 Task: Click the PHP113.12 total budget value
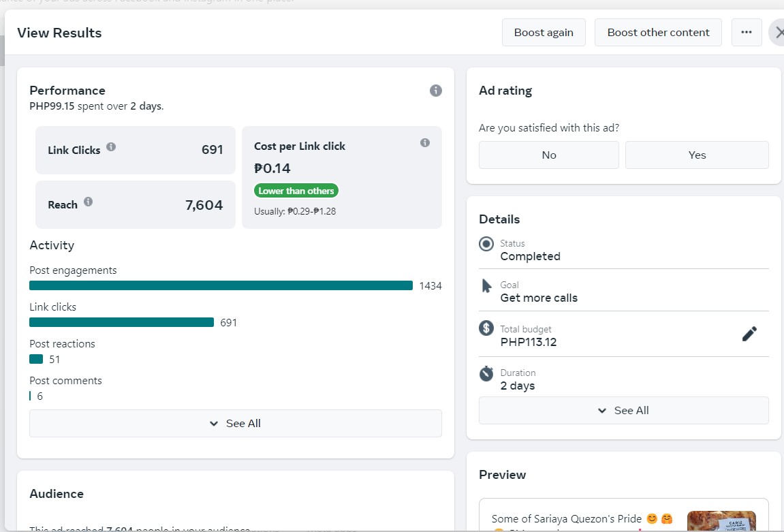(529, 342)
